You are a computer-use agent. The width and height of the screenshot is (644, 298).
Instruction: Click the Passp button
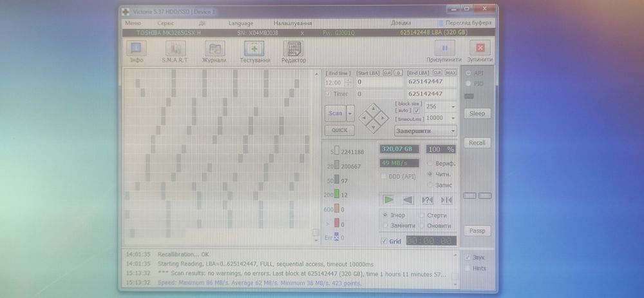(x=477, y=231)
